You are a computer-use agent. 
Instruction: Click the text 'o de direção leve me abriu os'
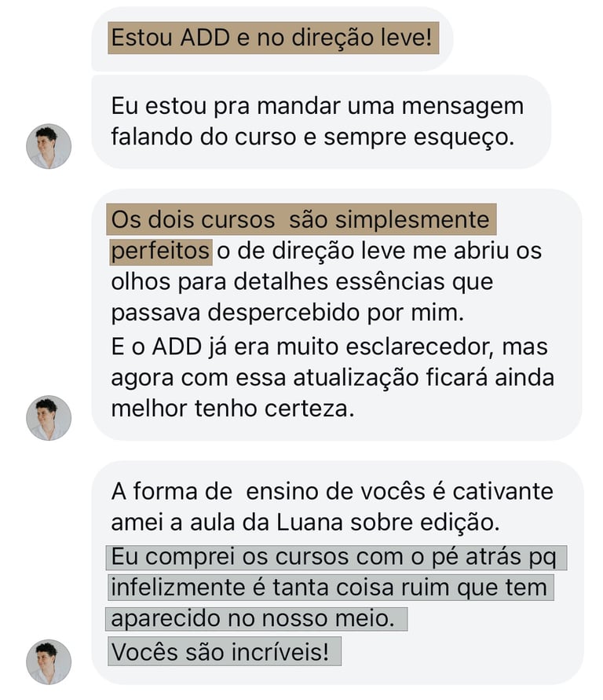click(379, 251)
